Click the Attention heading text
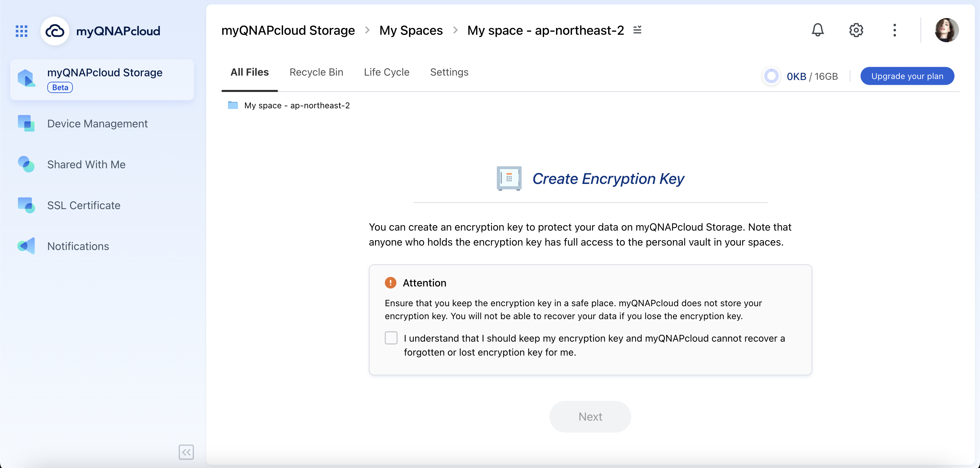Screen dimensions: 980x468 tap(424, 283)
